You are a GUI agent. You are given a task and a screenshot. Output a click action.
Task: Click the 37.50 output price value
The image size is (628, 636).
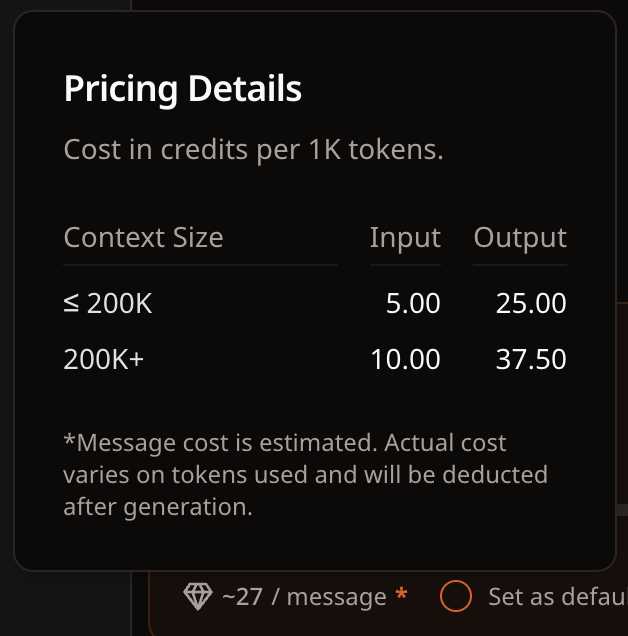(x=531, y=359)
